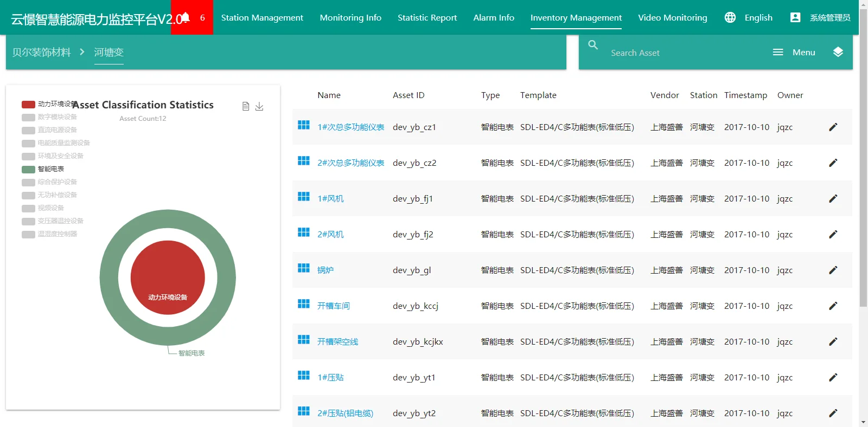Click the 贝尔装饰材料 breadcrumb link
This screenshot has height=427, width=868.
(42, 52)
